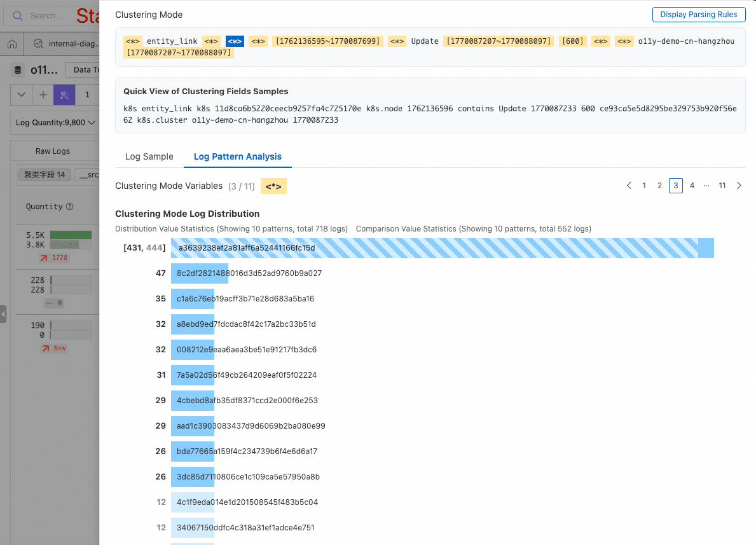Click the striped a3639238ef2a81aff6a52441166fc15d bar

pos(442,248)
